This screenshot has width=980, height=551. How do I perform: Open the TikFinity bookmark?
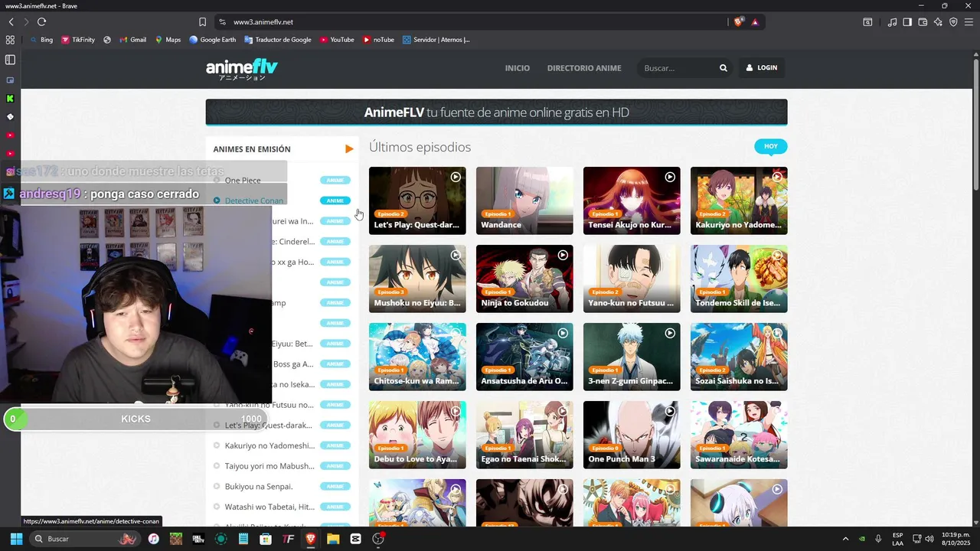78,40
